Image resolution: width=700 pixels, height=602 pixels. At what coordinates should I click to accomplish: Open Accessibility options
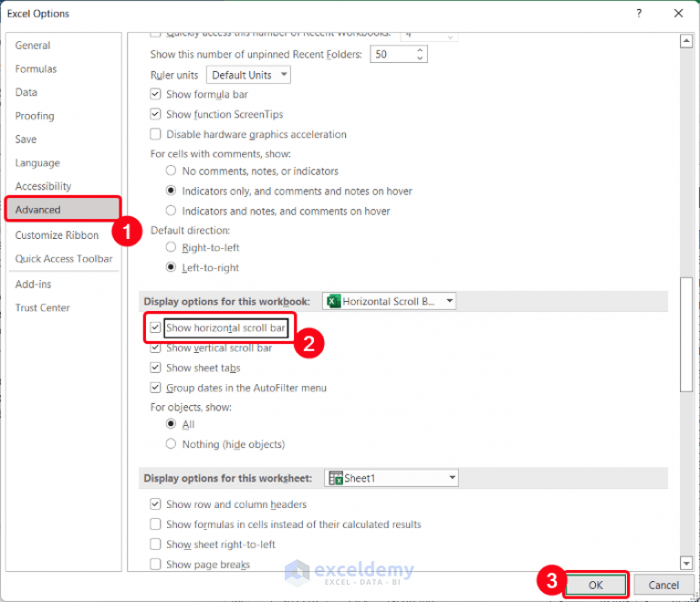pyautogui.click(x=43, y=186)
